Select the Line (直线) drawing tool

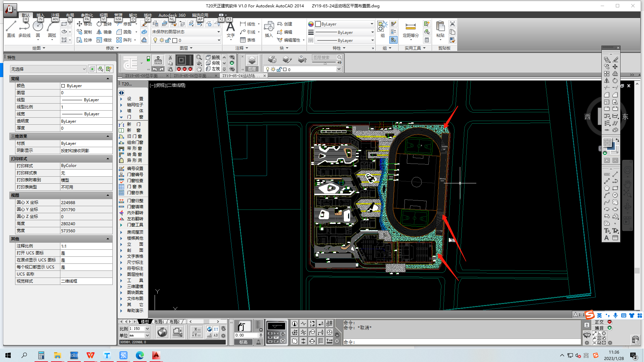tap(11, 28)
